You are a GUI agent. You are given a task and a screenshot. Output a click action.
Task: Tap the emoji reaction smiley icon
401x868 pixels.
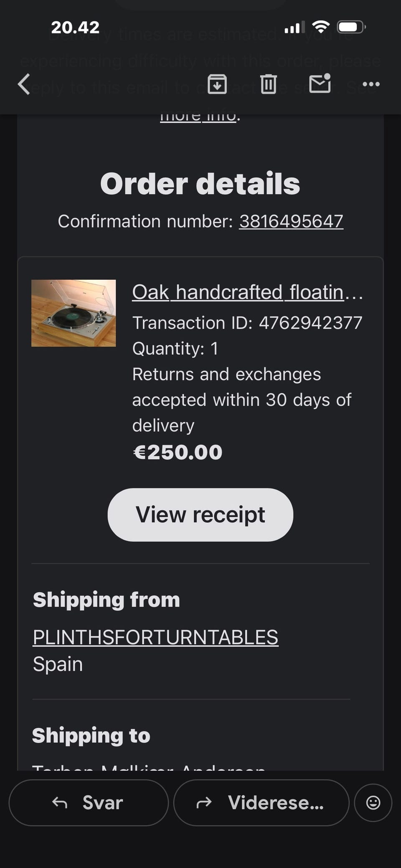tap(373, 802)
